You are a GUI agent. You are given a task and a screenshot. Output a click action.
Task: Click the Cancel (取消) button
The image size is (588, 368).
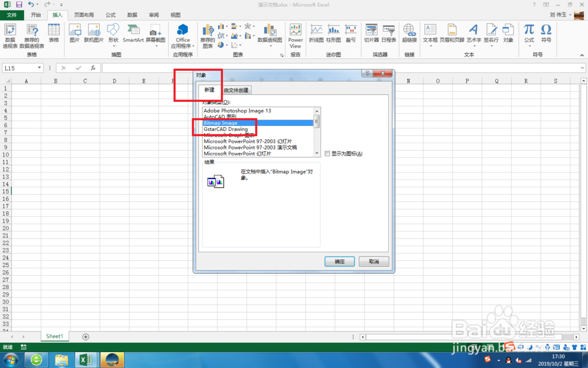373,261
